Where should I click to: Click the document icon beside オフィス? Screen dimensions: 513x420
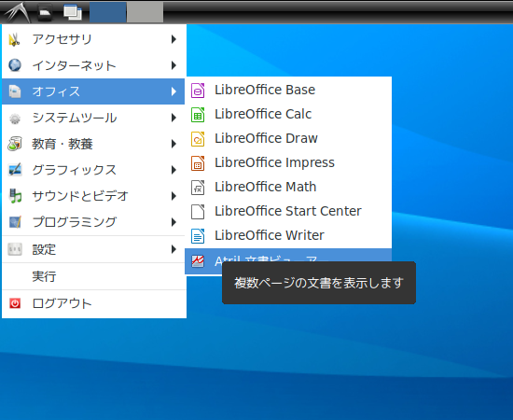tap(15, 91)
